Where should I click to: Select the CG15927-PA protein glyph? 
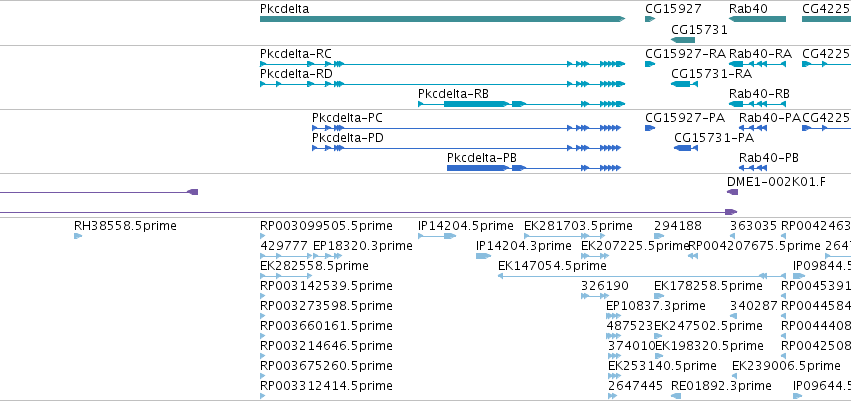click(650, 128)
